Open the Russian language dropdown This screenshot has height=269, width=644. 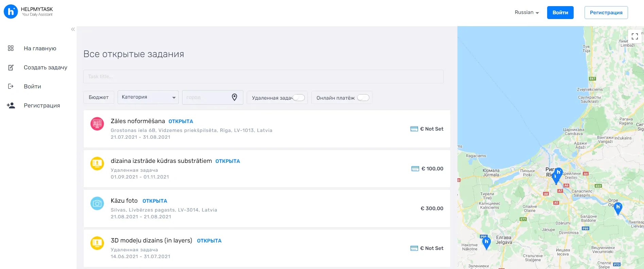pyautogui.click(x=527, y=13)
